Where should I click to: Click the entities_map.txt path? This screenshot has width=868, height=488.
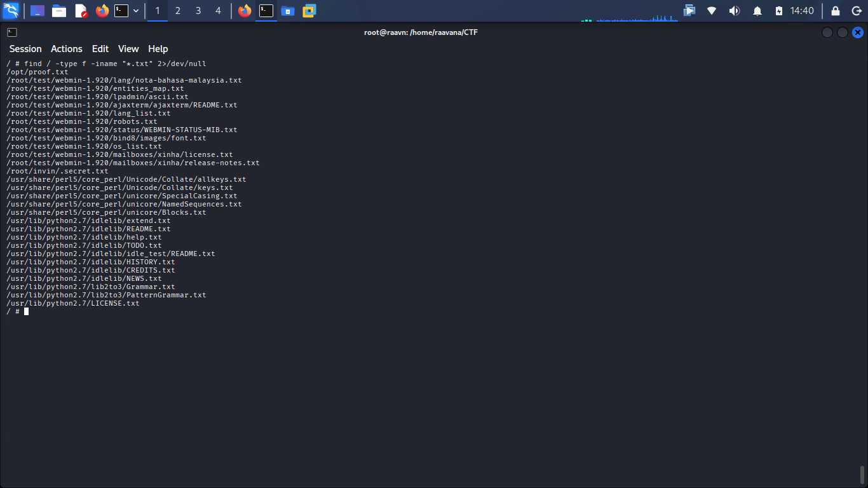pyautogui.click(x=95, y=88)
